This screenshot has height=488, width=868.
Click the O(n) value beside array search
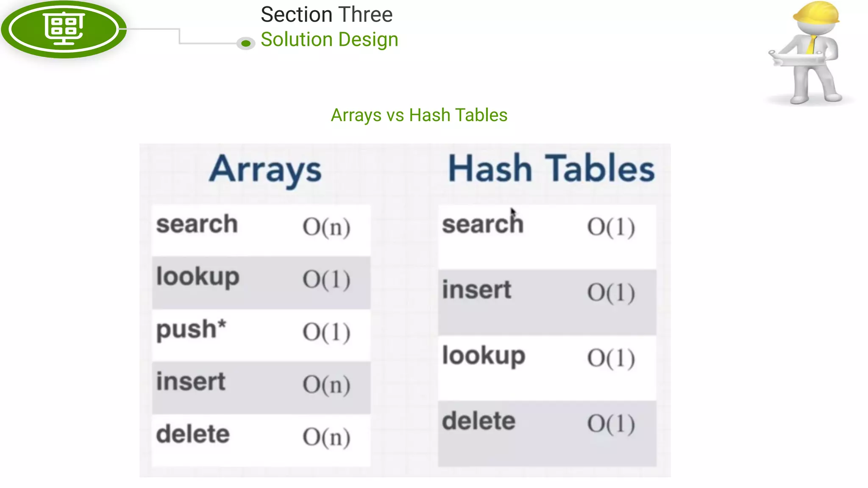pos(326,227)
